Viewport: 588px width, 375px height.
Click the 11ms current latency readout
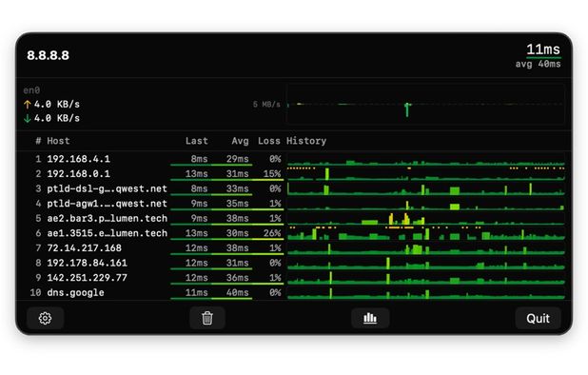click(543, 49)
